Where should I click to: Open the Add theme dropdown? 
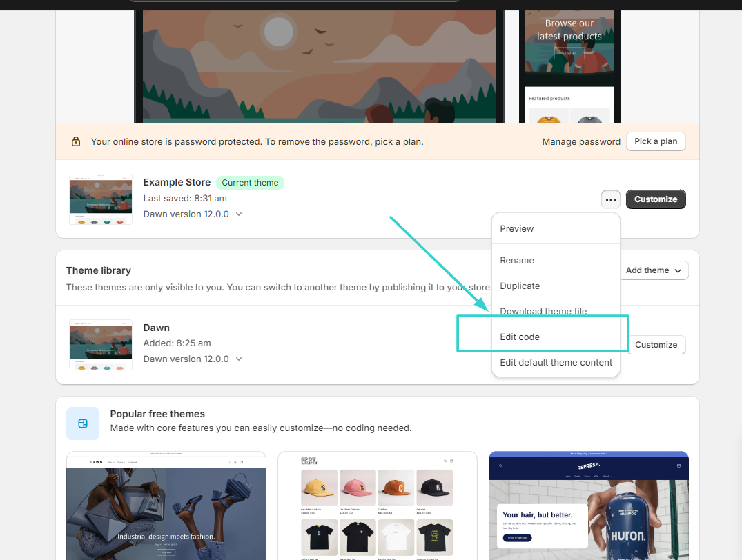coord(652,270)
